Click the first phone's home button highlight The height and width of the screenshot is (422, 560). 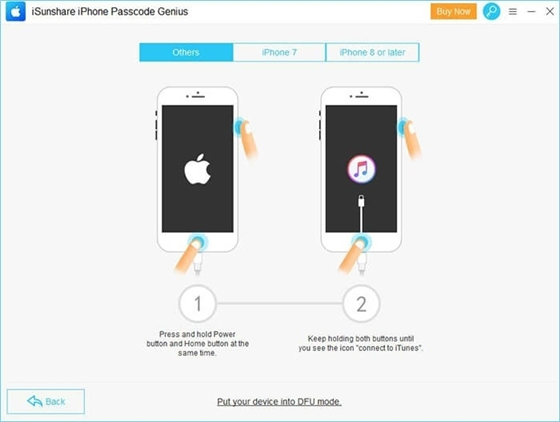pos(198,242)
